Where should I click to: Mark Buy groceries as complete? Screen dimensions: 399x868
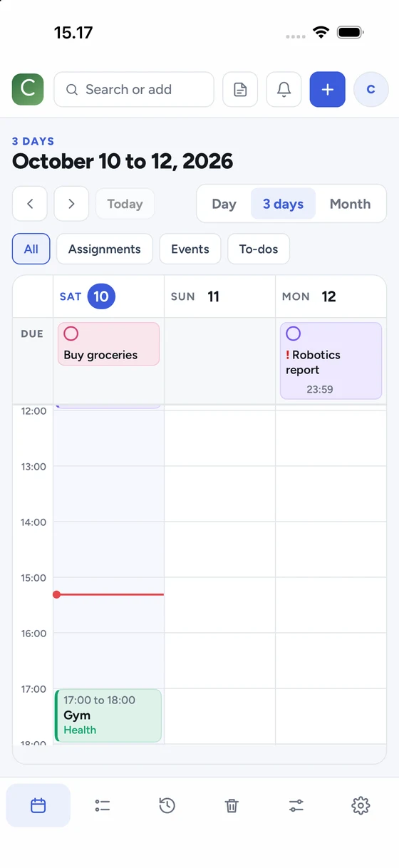[x=71, y=334]
